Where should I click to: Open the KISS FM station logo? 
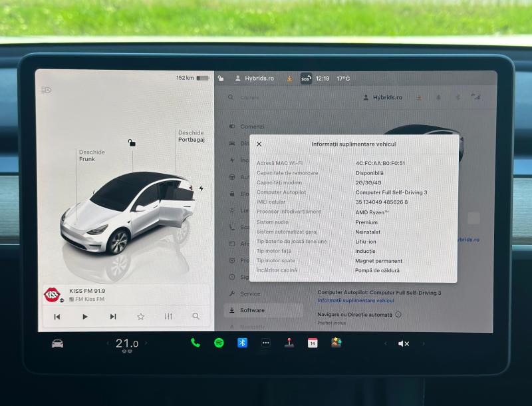(53, 295)
